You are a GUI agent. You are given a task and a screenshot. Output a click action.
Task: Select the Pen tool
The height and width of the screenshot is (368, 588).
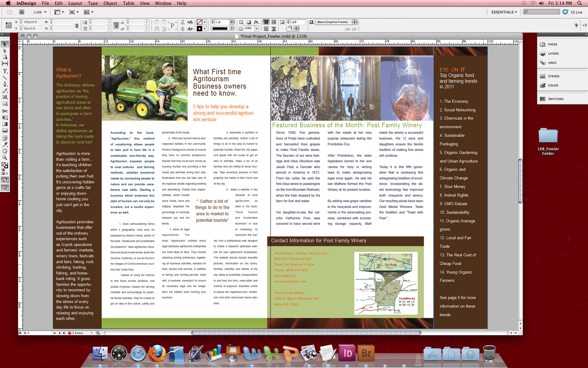[x=5, y=84]
